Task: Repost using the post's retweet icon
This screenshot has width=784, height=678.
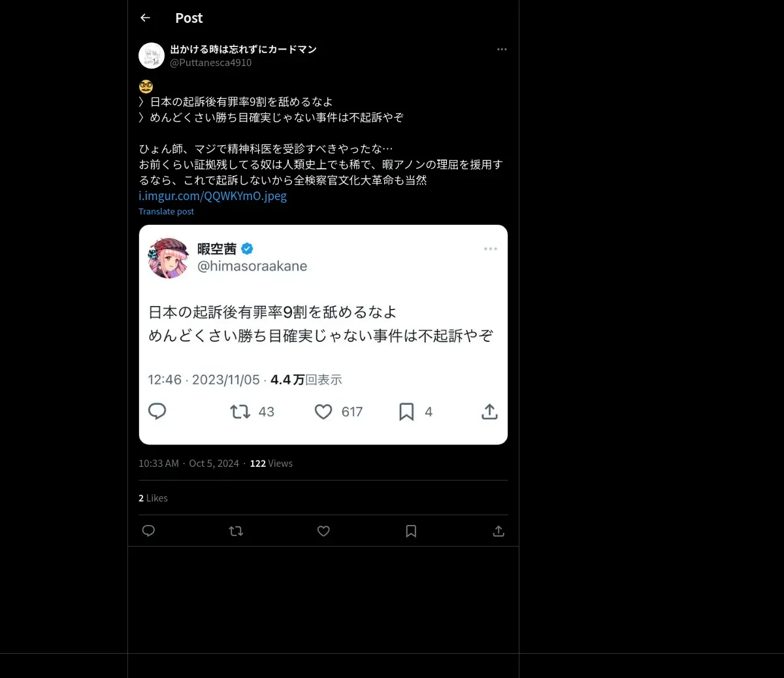Action: [x=236, y=531]
